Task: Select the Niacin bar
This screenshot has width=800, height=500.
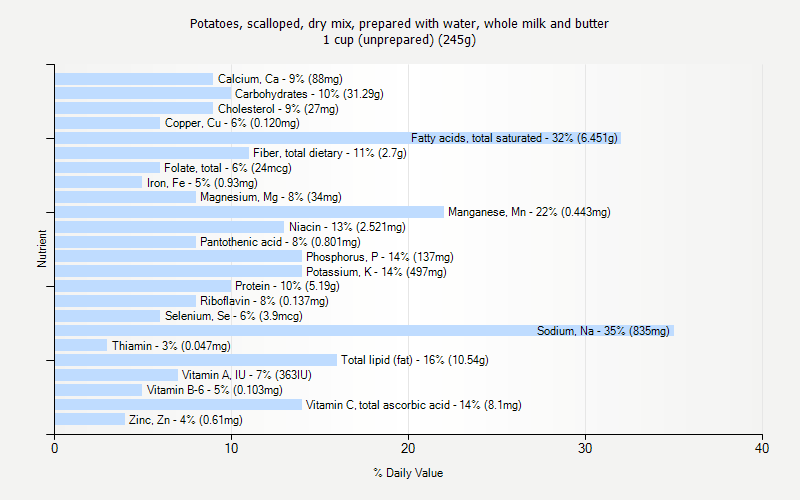Action: click(169, 227)
